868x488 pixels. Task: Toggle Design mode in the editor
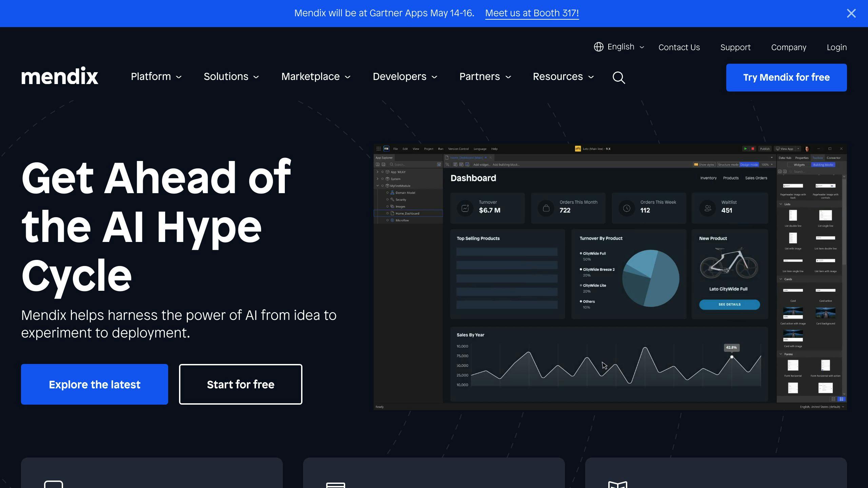click(x=749, y=165)
